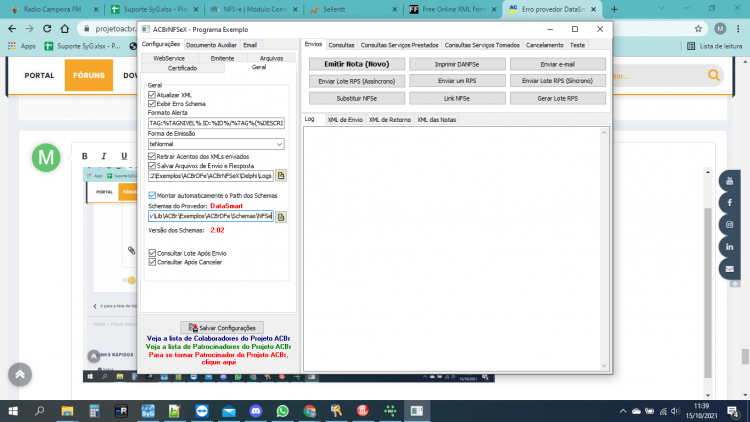Screen dimensions: 750x422
Task: Switch to Sellentt browser tab
Action: click(x=353, y=9)
